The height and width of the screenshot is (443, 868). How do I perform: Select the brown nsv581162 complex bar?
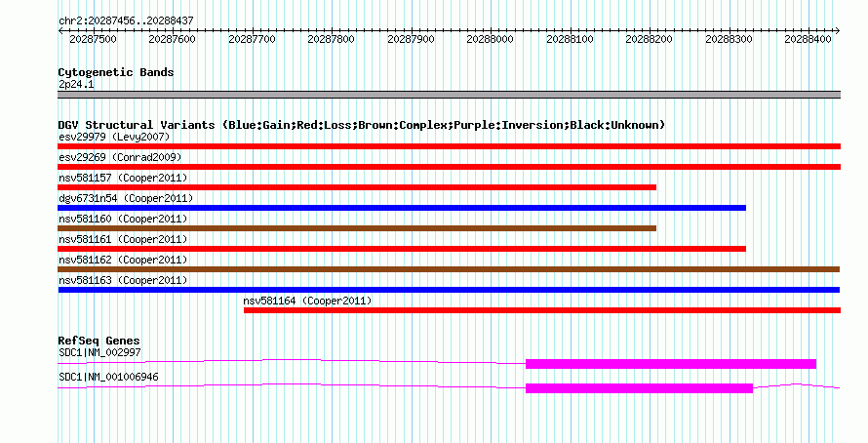[449, 269]
